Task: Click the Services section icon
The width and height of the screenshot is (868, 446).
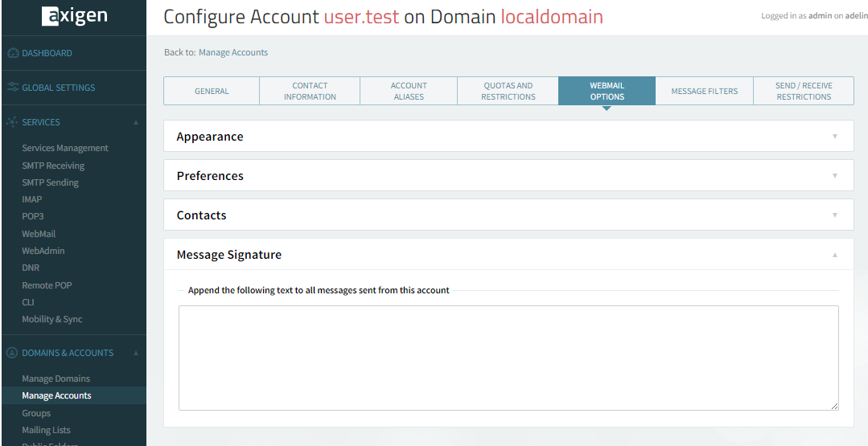Action: pyautogui.click(x=12, y=122)
